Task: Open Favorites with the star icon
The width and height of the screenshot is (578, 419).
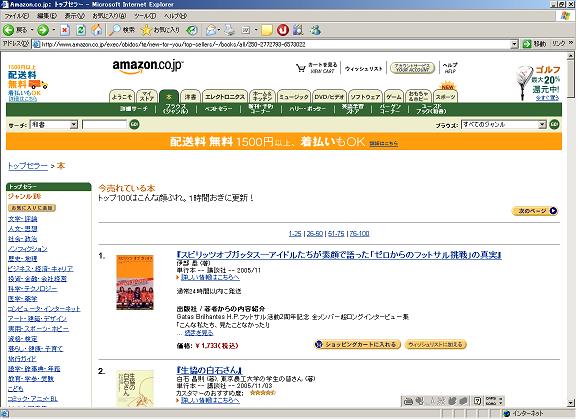Action: [x=161, y=30]
